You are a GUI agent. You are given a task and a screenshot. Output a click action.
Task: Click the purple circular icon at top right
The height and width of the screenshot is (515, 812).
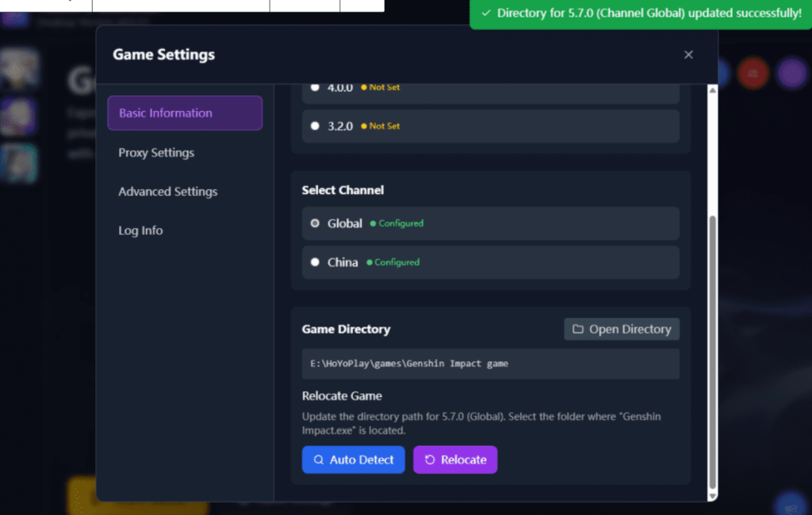tap(791, 74)
